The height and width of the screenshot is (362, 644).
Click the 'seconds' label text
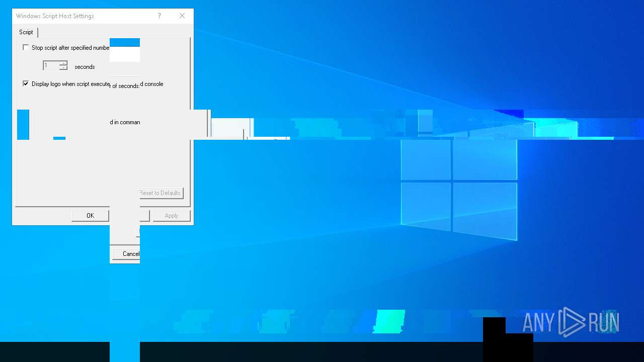coord(85,67)
